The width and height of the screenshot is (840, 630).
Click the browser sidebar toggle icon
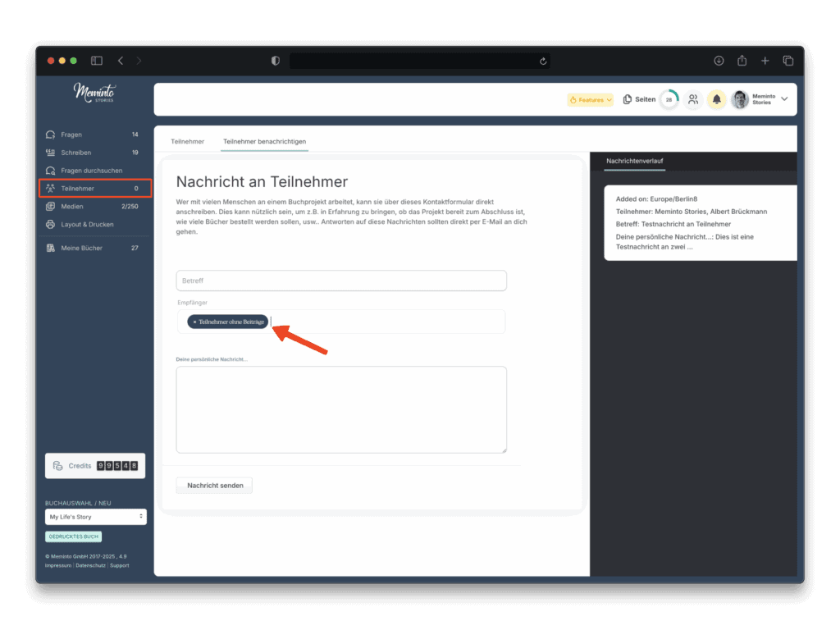pyautogui.click(x=97, y=61)
